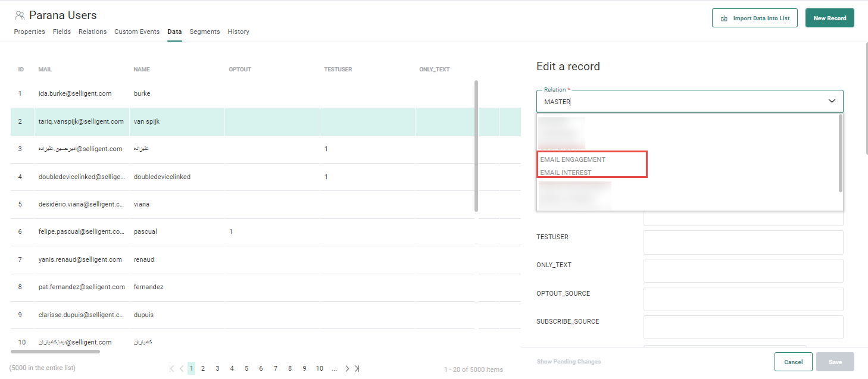Go to the previous page arrow
The width and height of the screenshot is (868, 379).
tap(182, 368)
